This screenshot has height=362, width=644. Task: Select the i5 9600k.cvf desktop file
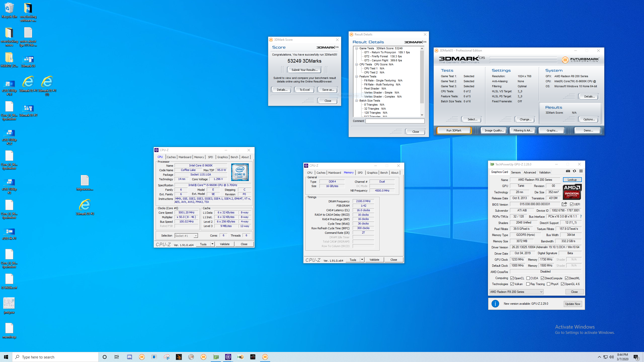[9, 281]
